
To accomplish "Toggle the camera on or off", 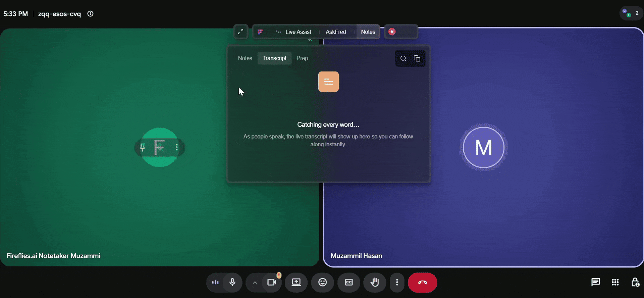I will tap(272, 283).
